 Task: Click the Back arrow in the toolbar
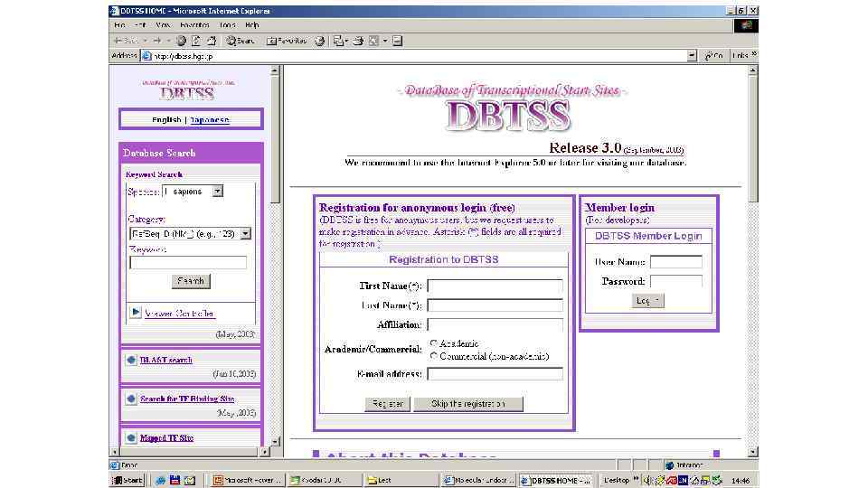point(126,41)
